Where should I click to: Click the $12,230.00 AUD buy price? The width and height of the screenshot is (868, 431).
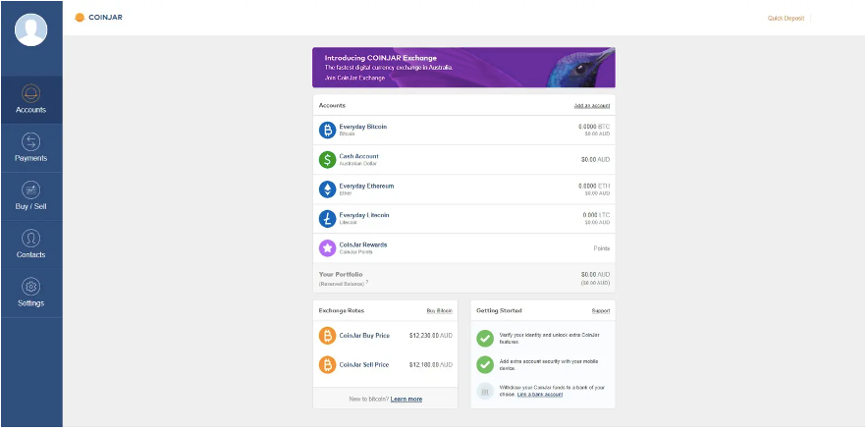click(x=431, y=336)
